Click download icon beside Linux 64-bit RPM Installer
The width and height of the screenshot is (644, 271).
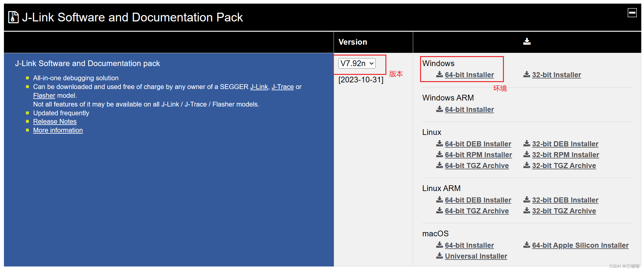click(440, 154)
